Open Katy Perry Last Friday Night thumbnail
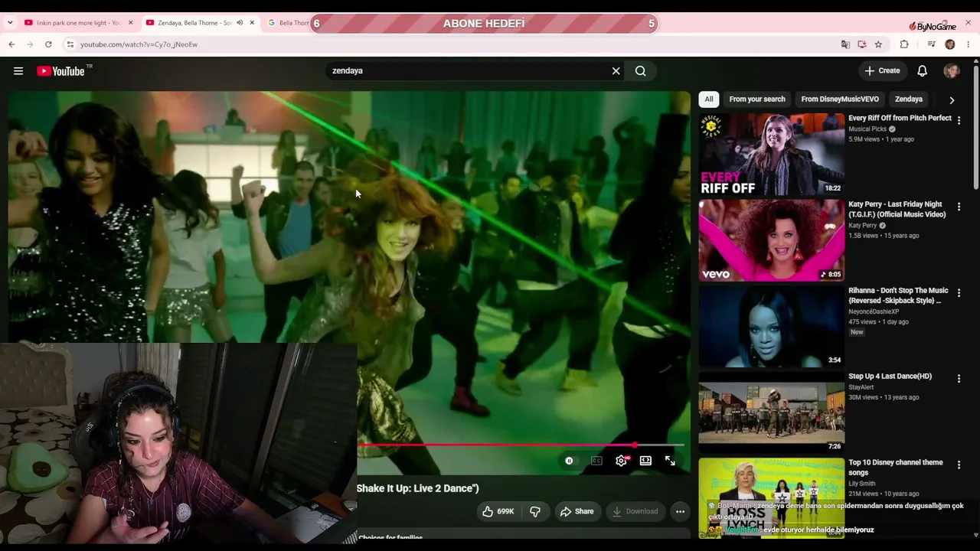The width and height of the screenshot is (980, 551). 772,240
